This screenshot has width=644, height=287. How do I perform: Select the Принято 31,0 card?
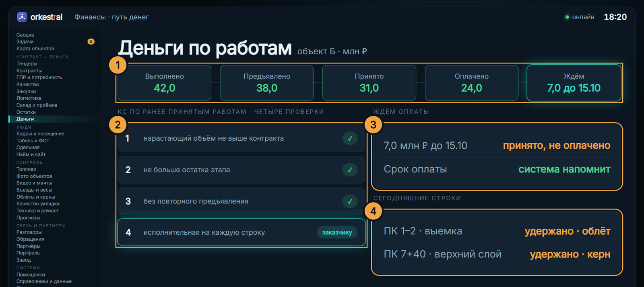pyautogui.click(x=369, y=83)
